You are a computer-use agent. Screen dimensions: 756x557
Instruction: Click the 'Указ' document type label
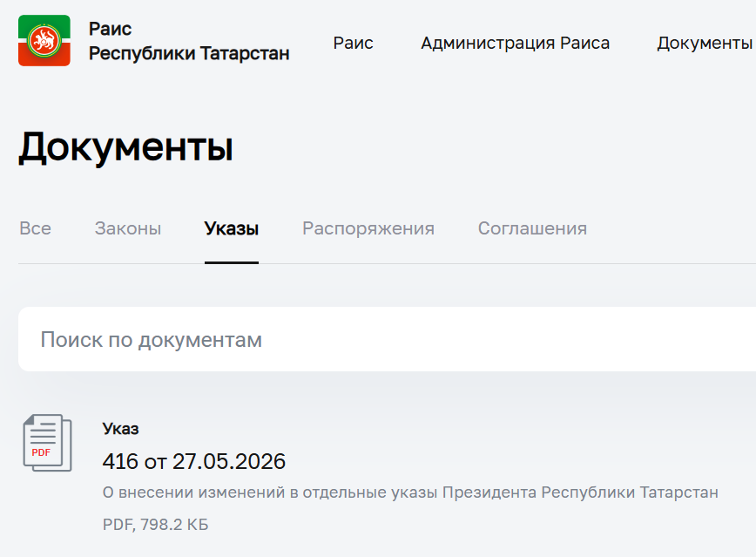[x=120, y=429]
